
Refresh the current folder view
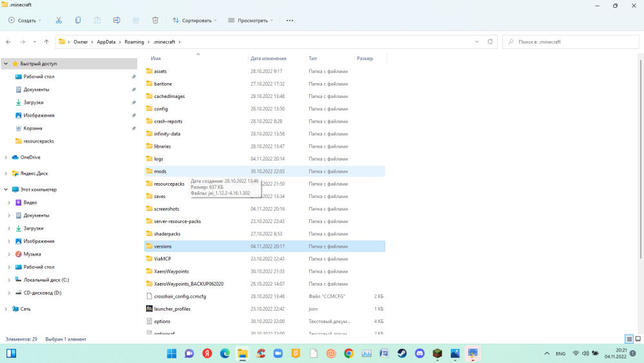490,41
